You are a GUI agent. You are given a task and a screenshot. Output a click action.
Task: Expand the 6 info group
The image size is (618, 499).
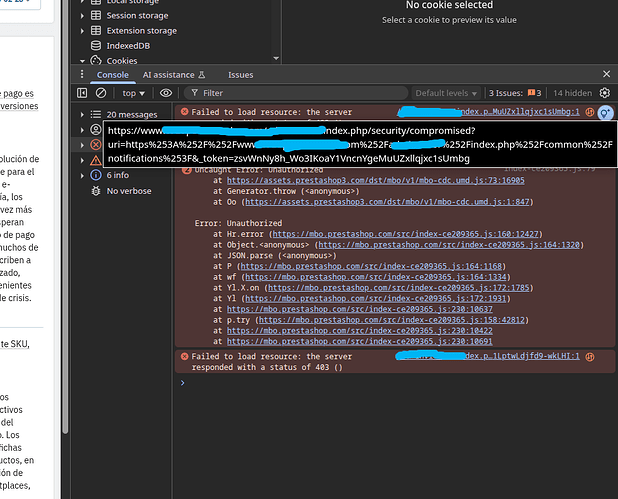pos(82,175)
